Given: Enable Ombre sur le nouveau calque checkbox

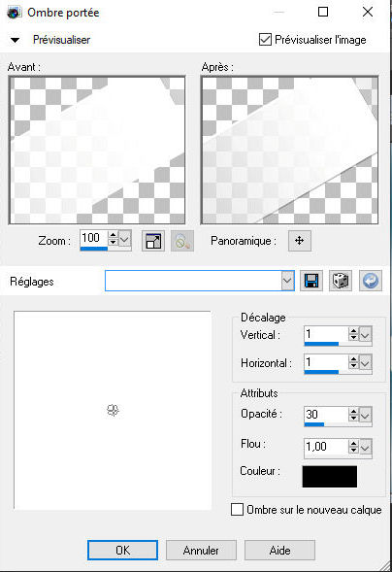Looking at the screenshot, I should coord(237,510).
